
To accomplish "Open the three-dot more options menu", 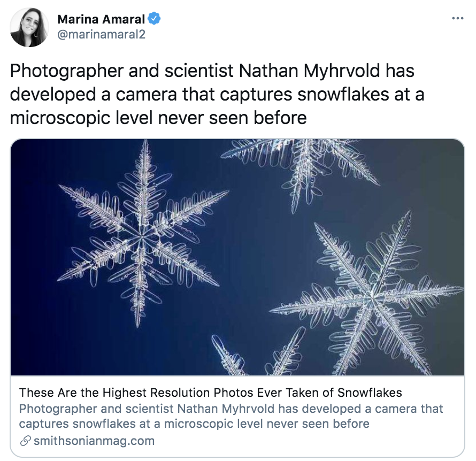I will (457, 18).
